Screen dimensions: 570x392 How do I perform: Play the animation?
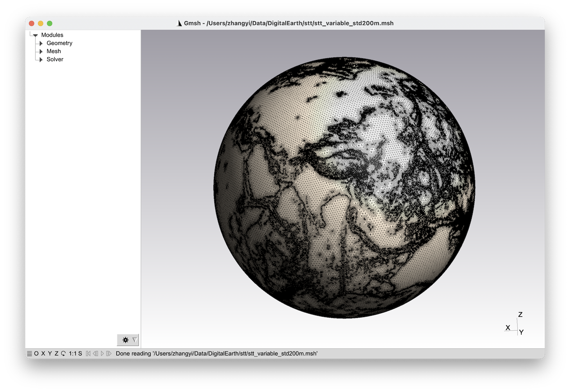[102, 354]
